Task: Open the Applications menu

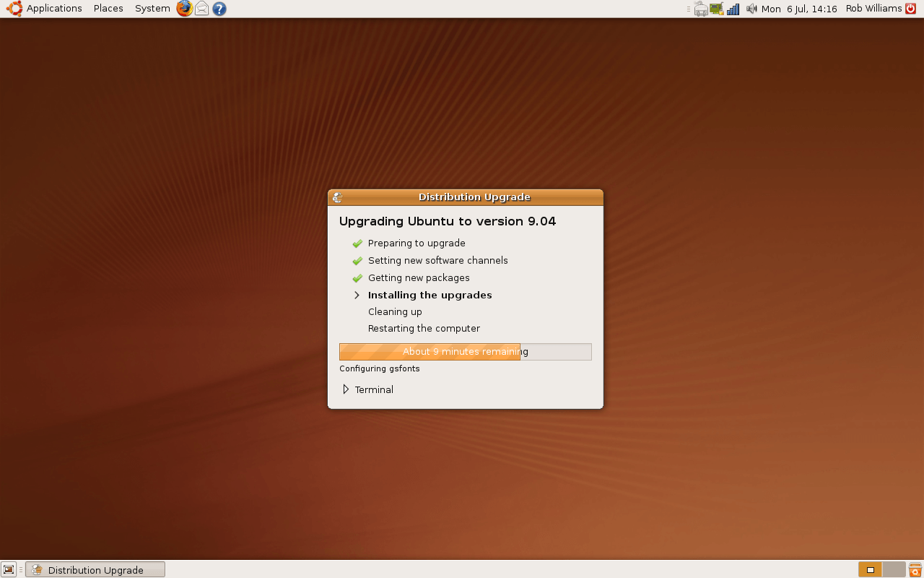Action: click(54, 9)
